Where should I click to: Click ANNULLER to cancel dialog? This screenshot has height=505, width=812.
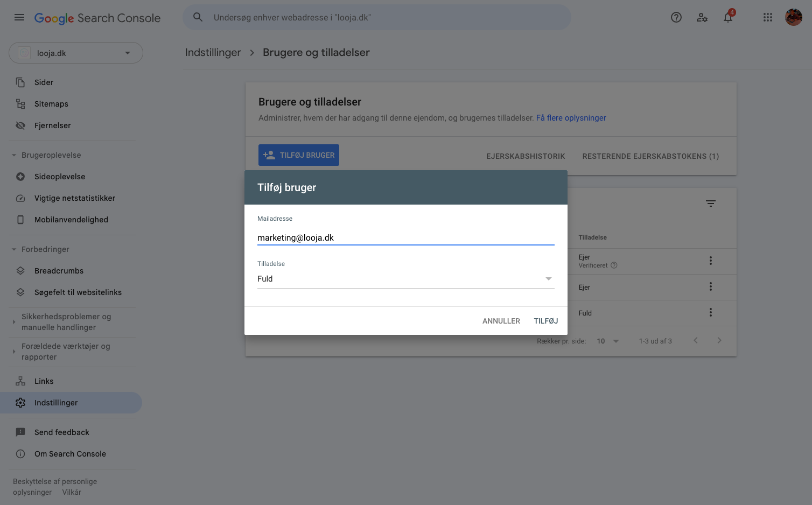click(501, 321)
